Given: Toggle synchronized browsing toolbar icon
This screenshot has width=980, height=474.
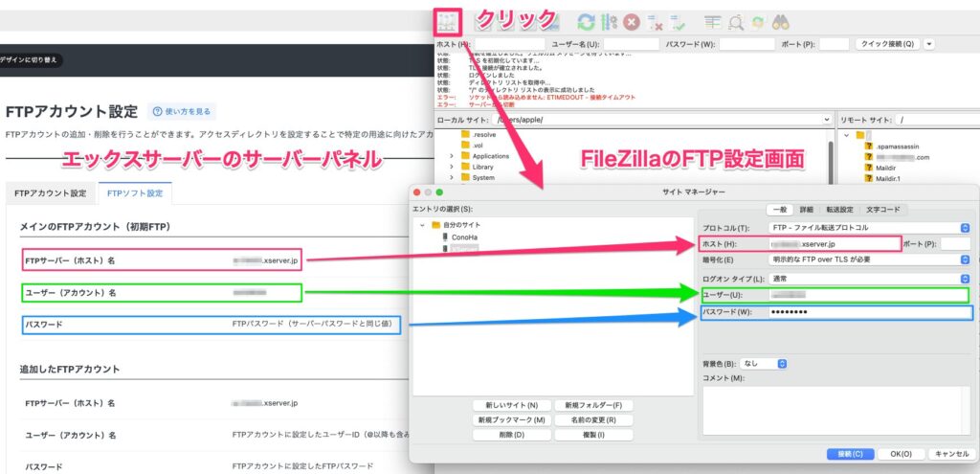Looking at the screenshot, I should tap(757, 23).
